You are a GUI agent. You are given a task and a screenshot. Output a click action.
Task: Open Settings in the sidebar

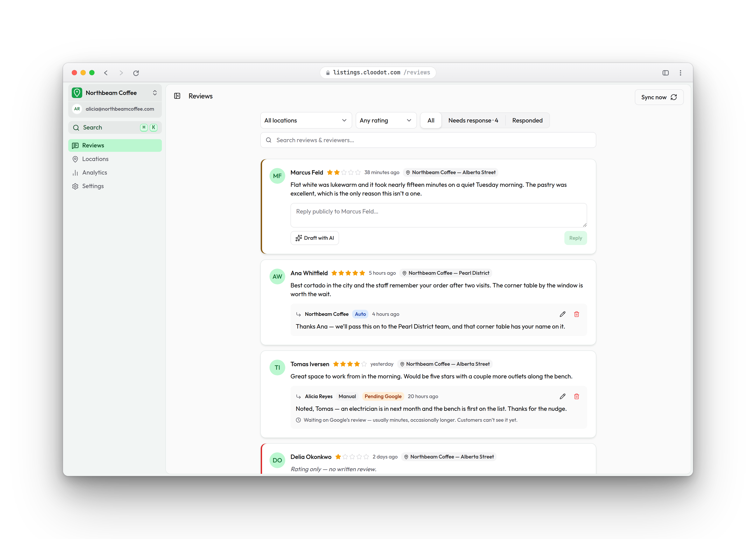point(115,186)
